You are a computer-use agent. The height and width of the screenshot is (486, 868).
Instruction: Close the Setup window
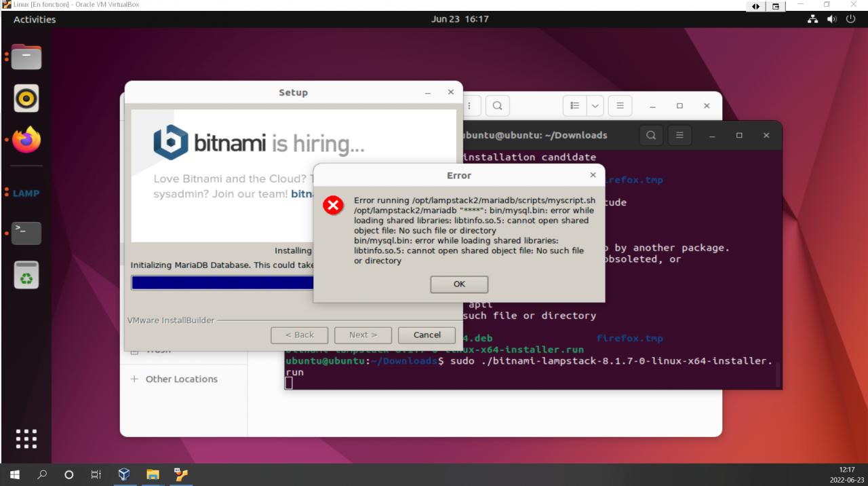[450, 92]
